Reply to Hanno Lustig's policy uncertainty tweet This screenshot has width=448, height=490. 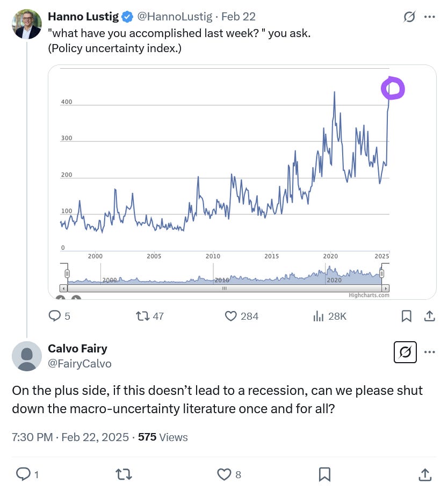tap(55, 316)
